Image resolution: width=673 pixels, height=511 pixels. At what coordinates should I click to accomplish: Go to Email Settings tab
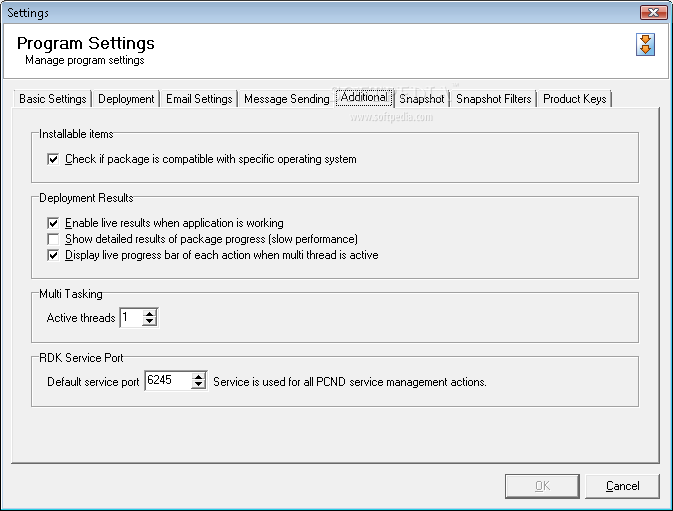[x=199, y=99]
